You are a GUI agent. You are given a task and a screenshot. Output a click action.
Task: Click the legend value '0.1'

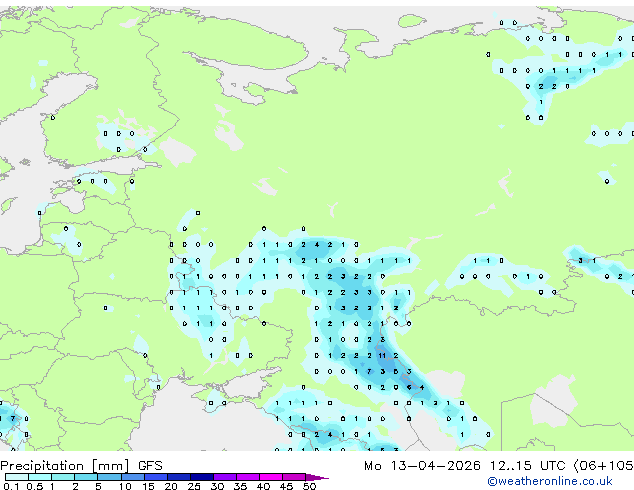[11, 486]
